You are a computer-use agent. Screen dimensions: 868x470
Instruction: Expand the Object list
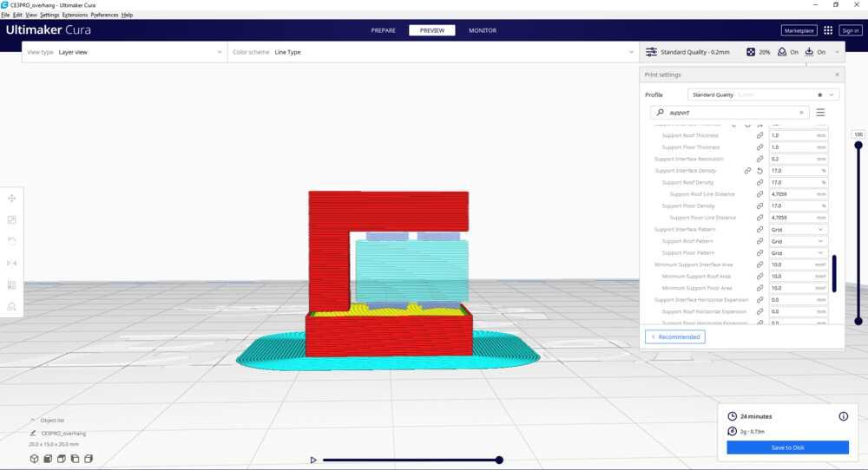pyautogui.click(x=34, y=421)
